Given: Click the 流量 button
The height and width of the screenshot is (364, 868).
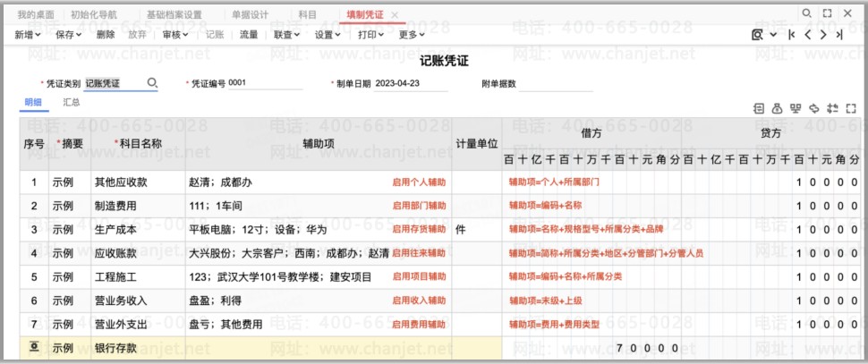Looking at the screenshot, I should 249,35.
